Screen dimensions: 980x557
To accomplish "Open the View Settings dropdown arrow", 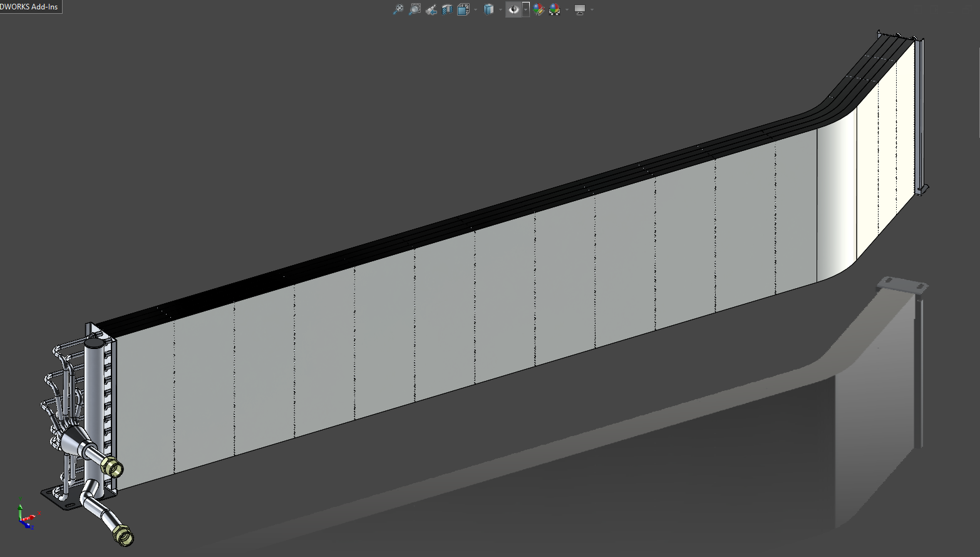I will 592,9.
